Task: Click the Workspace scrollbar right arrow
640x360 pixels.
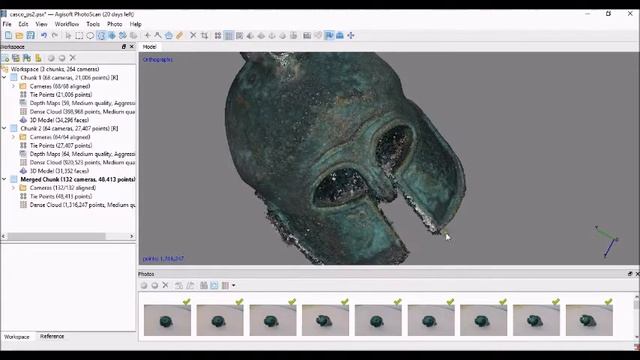Action: tap(131, 236)
